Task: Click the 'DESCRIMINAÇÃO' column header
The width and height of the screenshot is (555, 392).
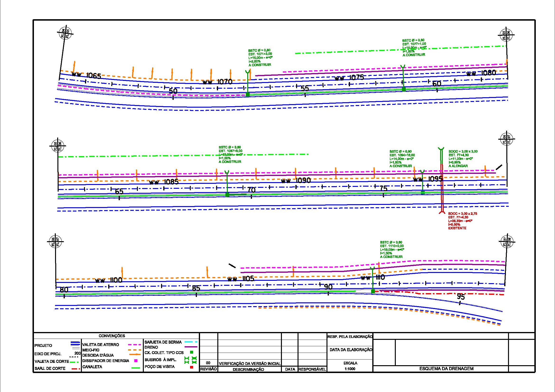Action: (x=248, y=369)
